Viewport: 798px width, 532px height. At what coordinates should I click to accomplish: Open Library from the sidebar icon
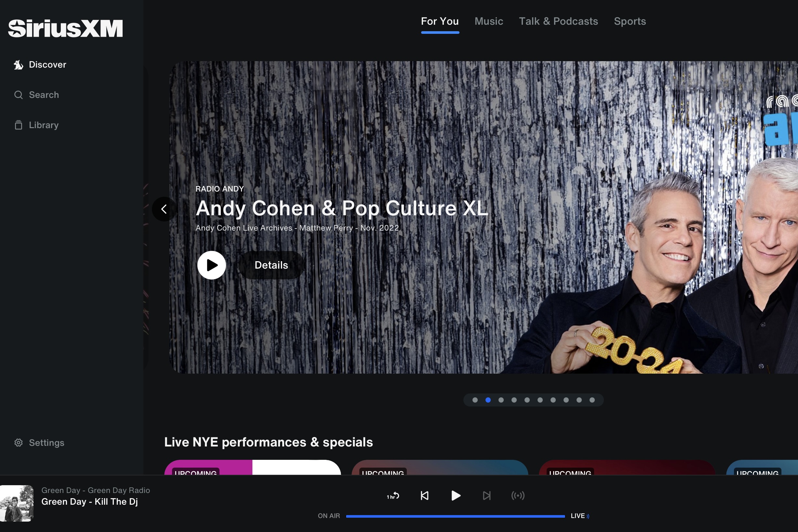pos(18,125)
